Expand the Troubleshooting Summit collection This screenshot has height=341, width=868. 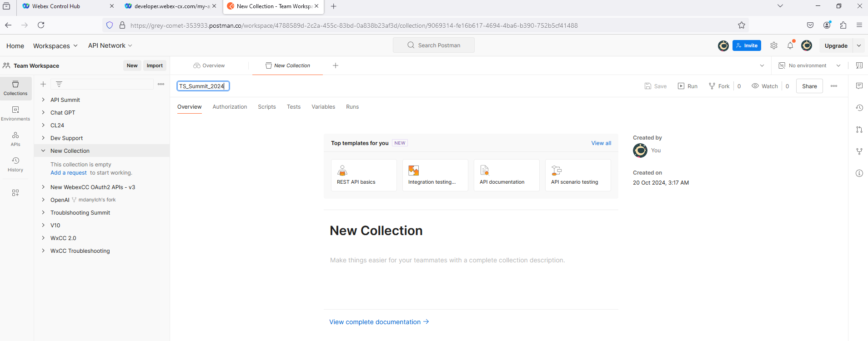43,212
